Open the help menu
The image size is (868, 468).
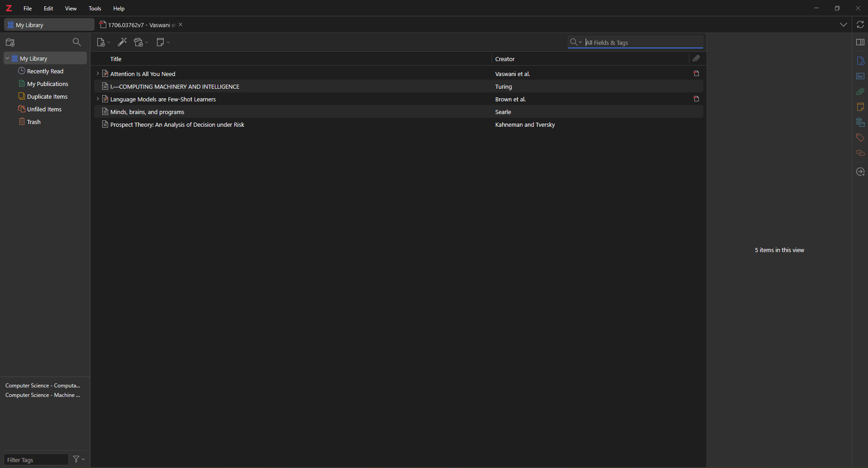[x=119, y=9]
